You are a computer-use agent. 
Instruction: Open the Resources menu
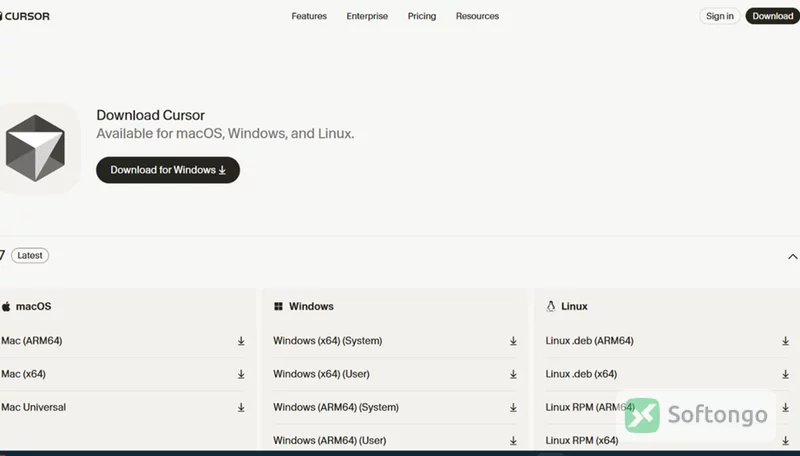(x=477, y=16)
